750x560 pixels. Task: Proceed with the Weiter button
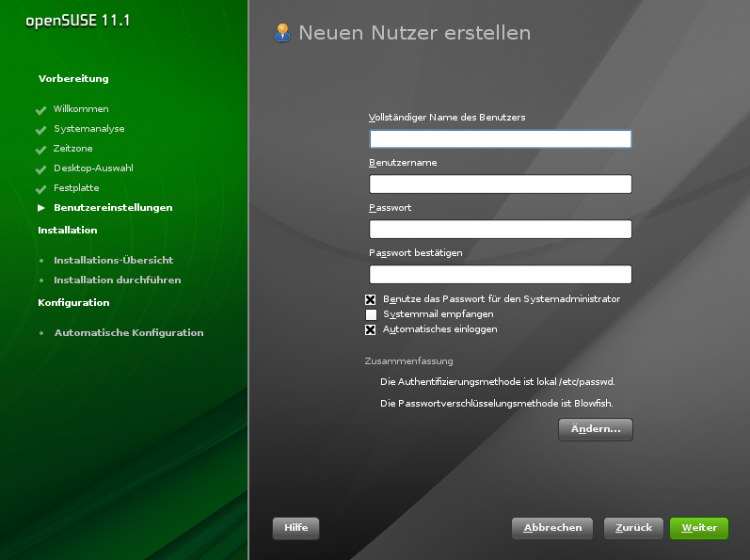click(699, 528)
